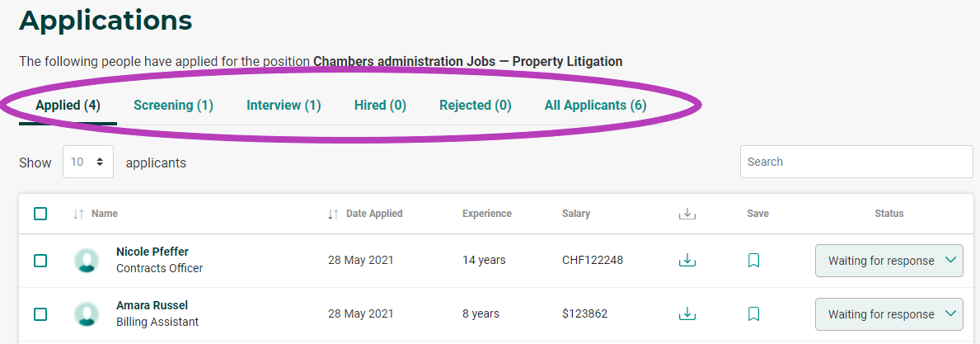This screenshot has height=344, width=980.
Task: Open Amara Russel's status dropdown
Action: click(889, 314)
